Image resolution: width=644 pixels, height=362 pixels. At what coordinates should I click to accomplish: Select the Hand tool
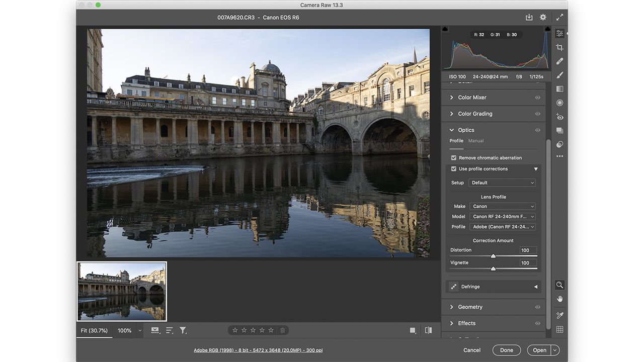(559, 299)
